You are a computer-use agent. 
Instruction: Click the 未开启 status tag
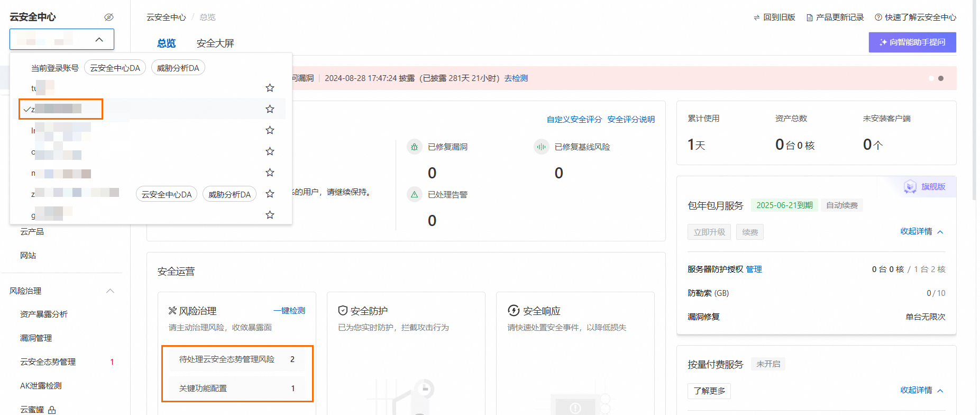pos(768,364)
